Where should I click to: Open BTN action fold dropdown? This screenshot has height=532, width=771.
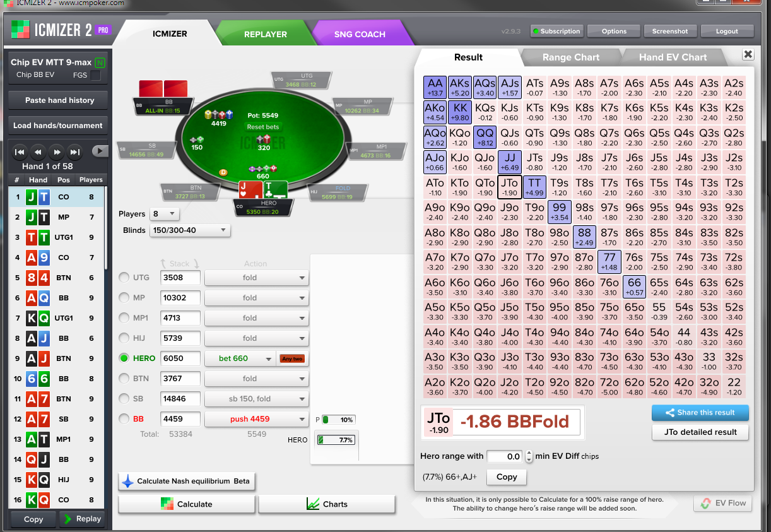[256, 379]
